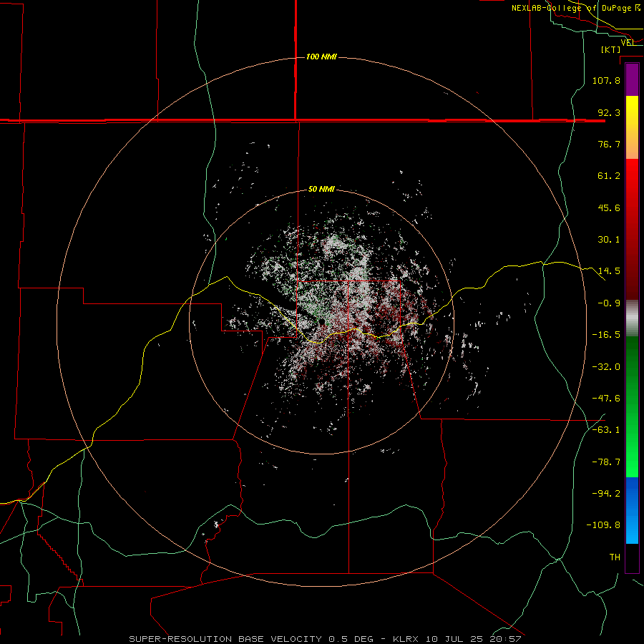Click the -32.0 scale value
The image size is (644, 644).
click(x=606, y=367)
